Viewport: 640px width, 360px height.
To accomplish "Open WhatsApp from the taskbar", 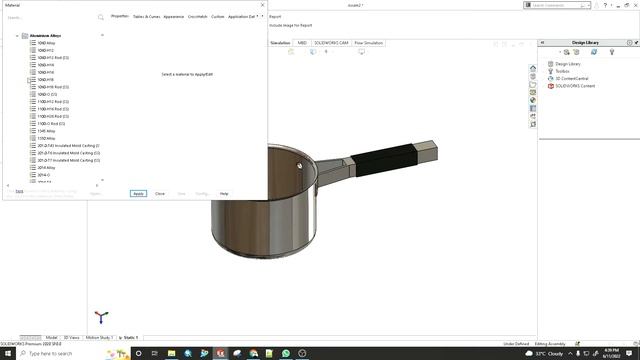I will pyautogui.click(x=286, y=353).
